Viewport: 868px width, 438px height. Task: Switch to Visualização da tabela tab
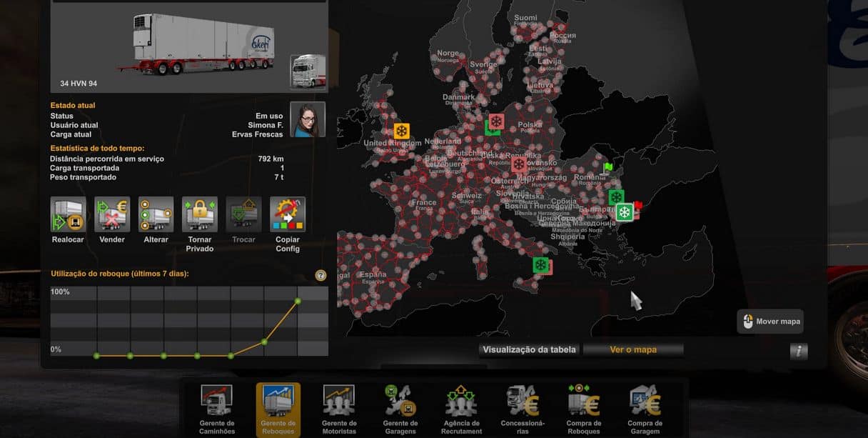(x=529, y=350)
